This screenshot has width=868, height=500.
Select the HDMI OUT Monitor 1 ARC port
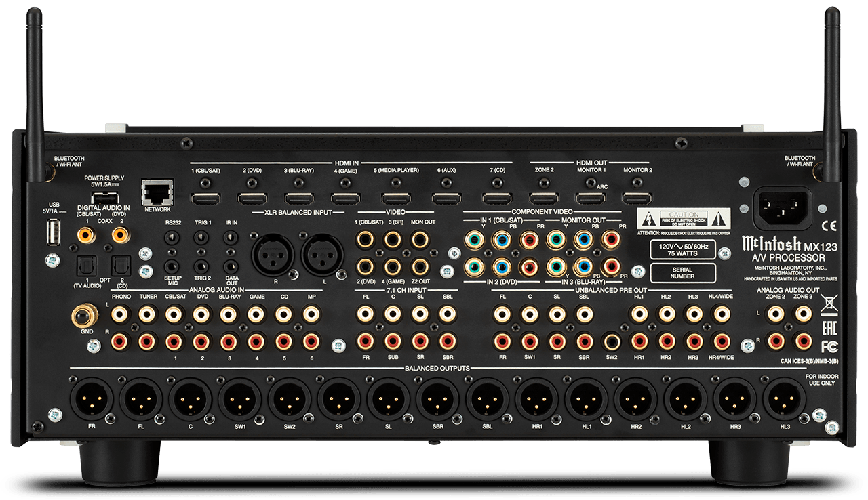(x=591, y=199)
